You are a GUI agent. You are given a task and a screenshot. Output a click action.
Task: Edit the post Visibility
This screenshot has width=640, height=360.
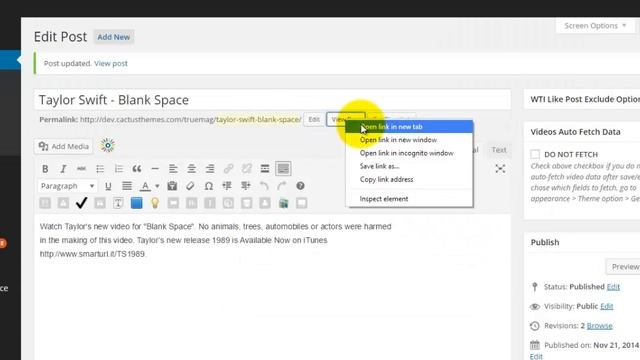coord(607,306)
